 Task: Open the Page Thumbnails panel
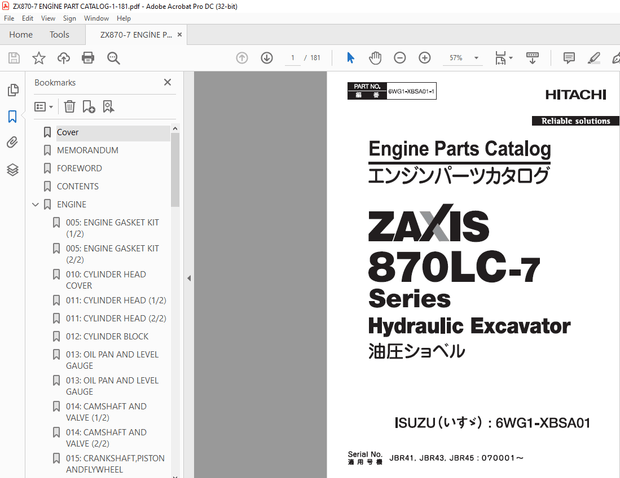13,90
